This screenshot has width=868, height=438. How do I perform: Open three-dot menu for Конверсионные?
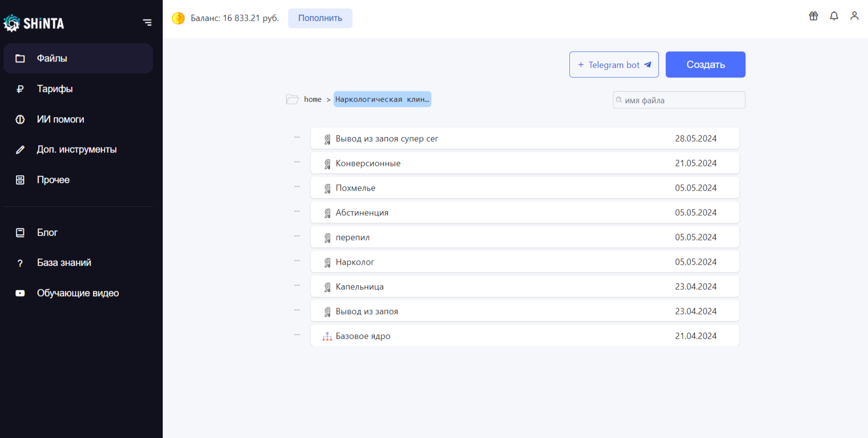pyautogui.click(x=297, y=162)
